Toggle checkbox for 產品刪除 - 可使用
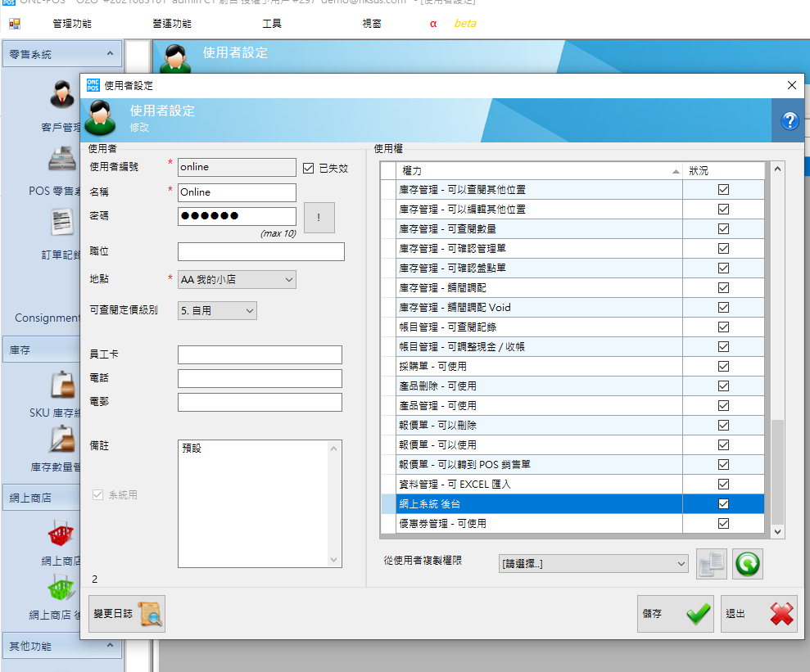This screenshot has width=810, height=672. click(x=723, y=386)
